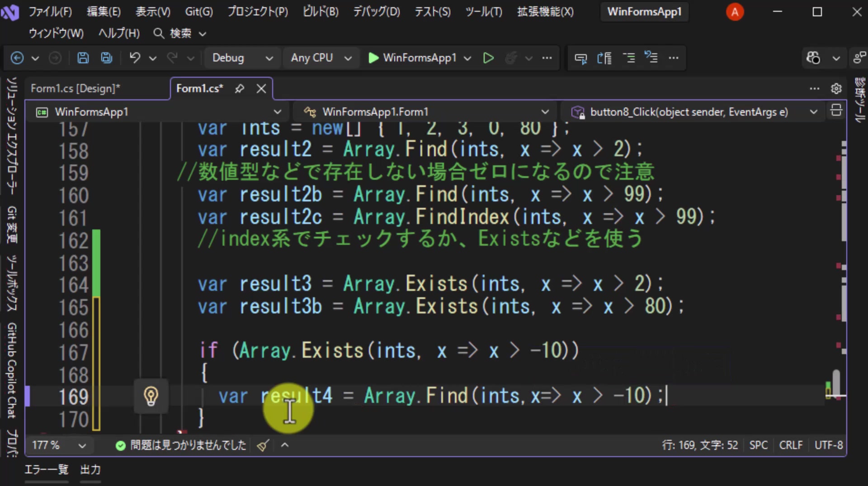Viewport: 868px width, 486px height.
Task: Open the editor settings gear icon
Action: pyautogui.click(x=836, y=89)
